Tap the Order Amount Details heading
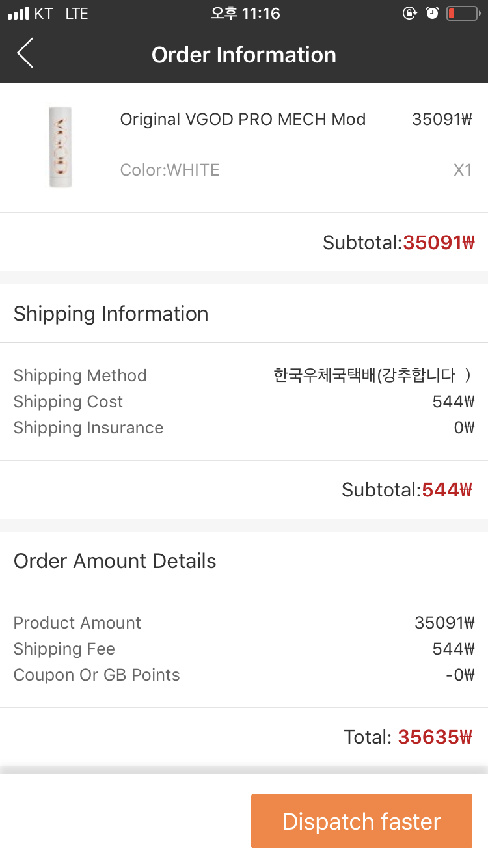 click(115, 561)
